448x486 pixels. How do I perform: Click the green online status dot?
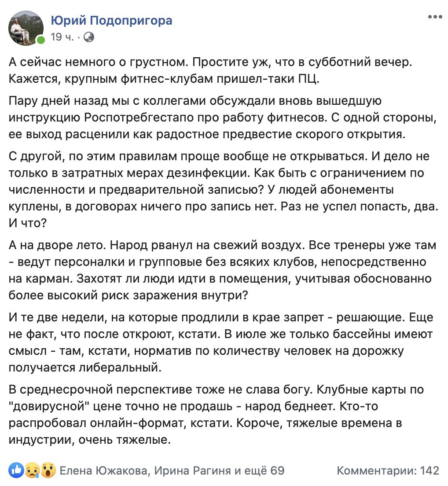pos(40,40)
